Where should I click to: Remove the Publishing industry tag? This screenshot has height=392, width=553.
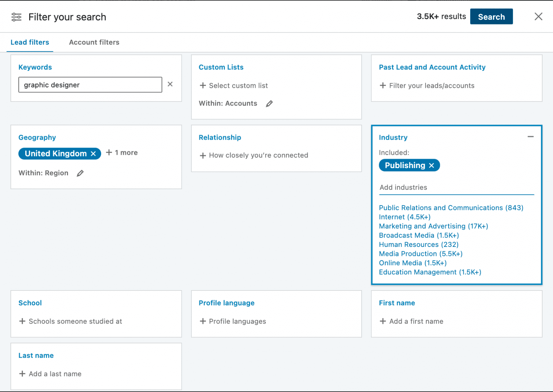point(432,166)
